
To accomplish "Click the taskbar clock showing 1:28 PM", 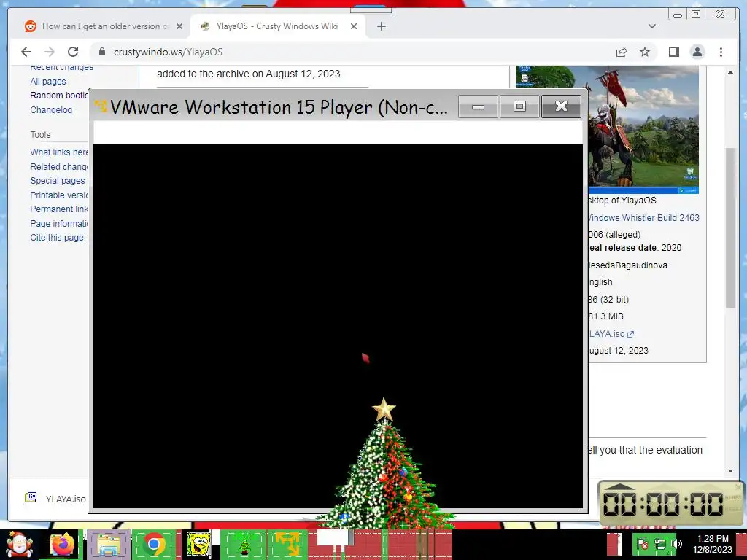I will coord(712,544).
